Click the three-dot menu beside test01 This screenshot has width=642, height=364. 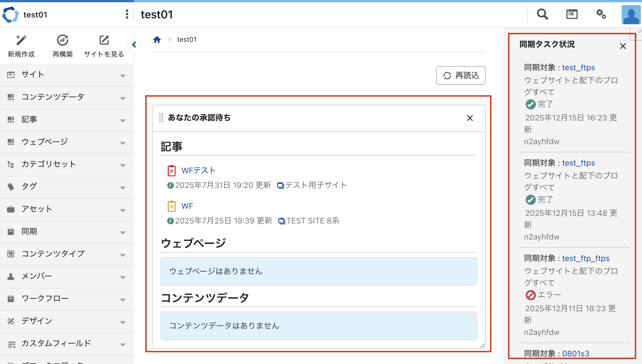click(x=127, y=14)
